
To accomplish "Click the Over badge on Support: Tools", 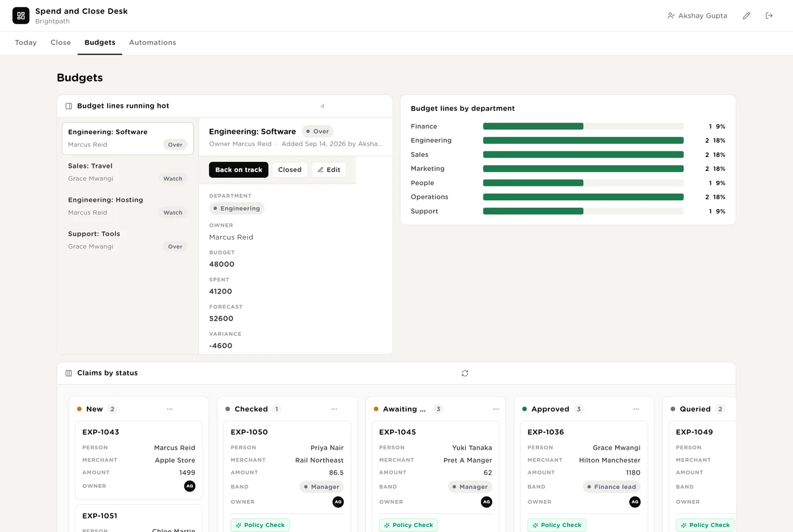I will pos(175,247).
